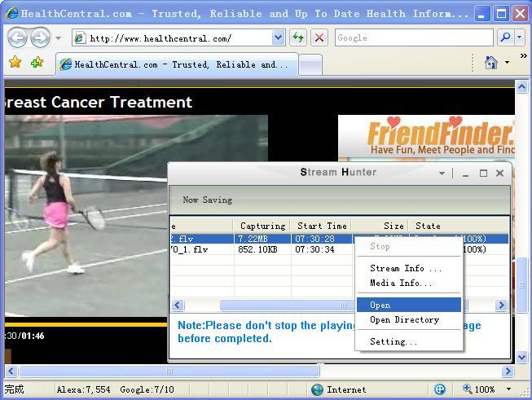Image resolution: width=532 pixels, height=400 pixels.
Task: Choose Media Info in context menu
Action: click(409, 283)
